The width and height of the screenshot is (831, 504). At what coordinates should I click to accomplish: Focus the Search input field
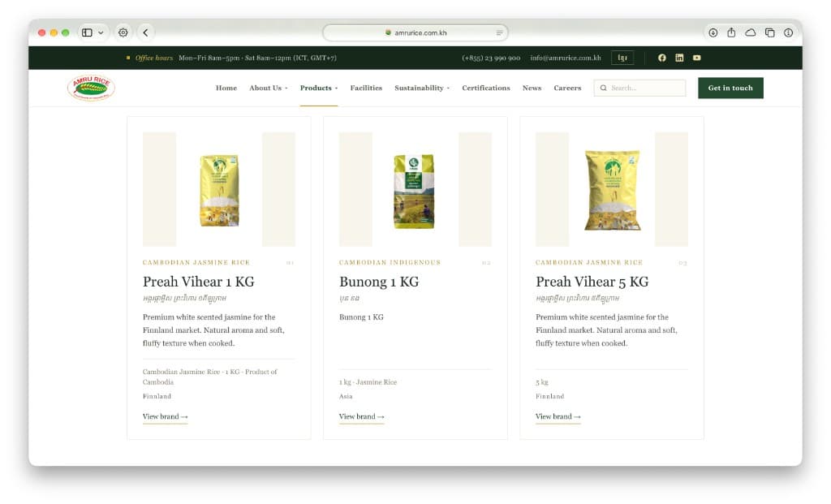pos(639,88)
